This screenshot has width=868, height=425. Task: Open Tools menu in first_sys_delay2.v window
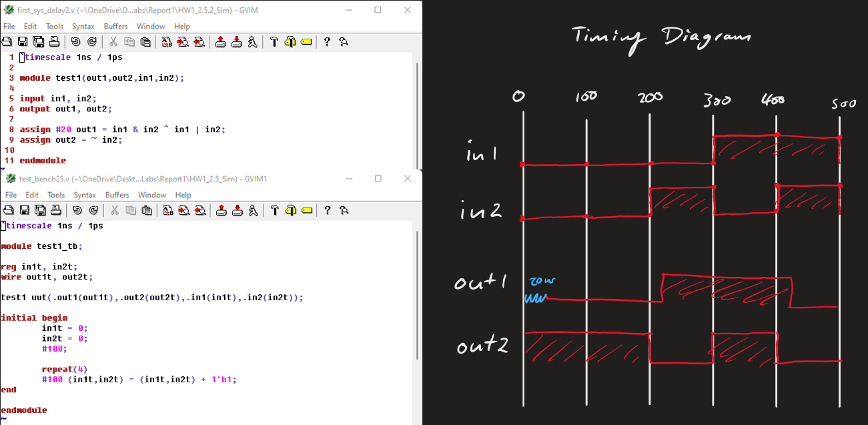[55, 27]
